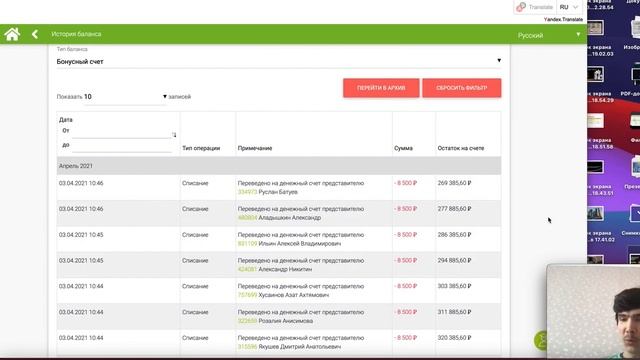
Task: Click the balance value '303 385,60 ₽'
Action: pos(454,286)
